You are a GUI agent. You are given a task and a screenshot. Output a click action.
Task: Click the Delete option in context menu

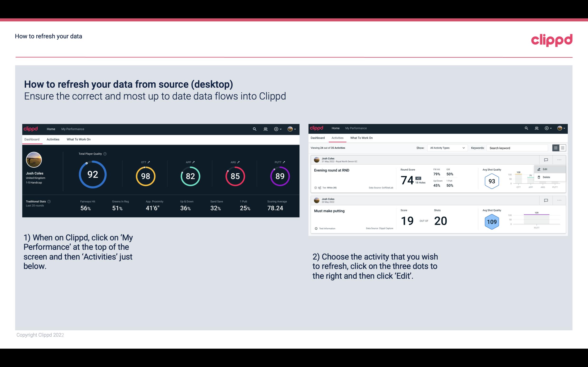(x=546, y=177)
